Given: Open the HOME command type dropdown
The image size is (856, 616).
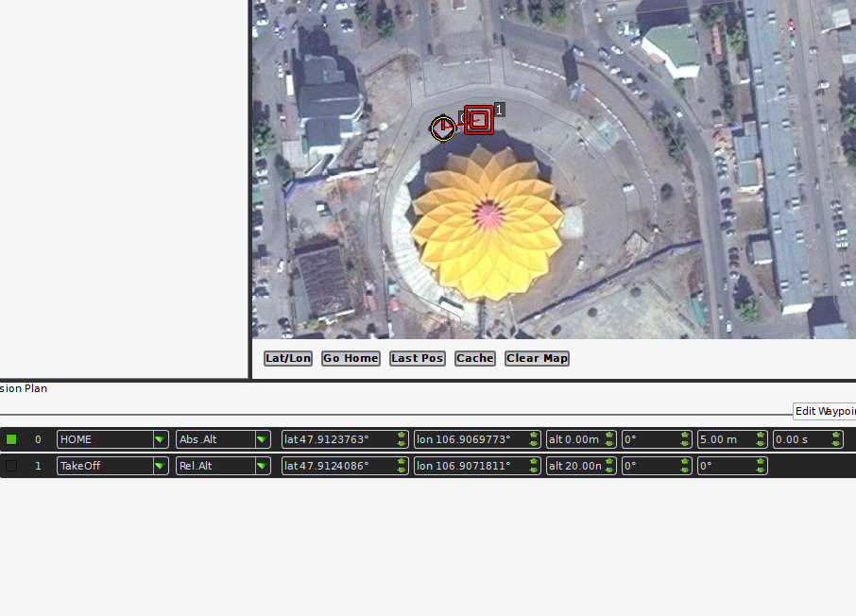Looking at the screenshot, I should 113,439.
